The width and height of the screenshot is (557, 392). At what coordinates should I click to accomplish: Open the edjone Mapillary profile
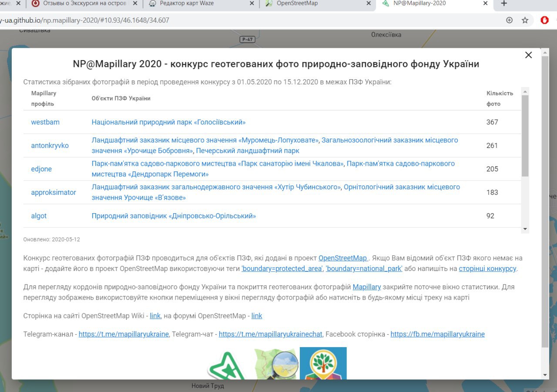(41, 169)
